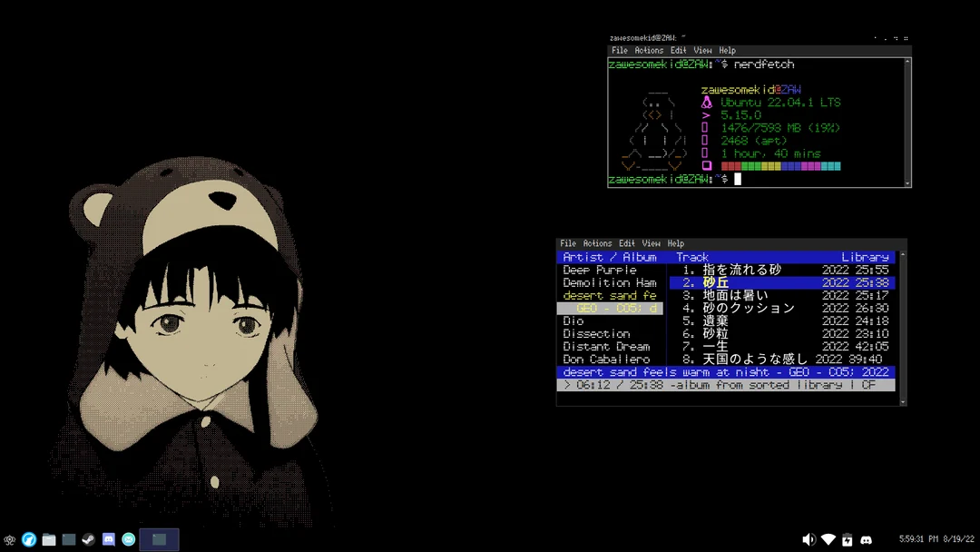Launch the blue web browser from taskbar

click(x=29, y=540)
